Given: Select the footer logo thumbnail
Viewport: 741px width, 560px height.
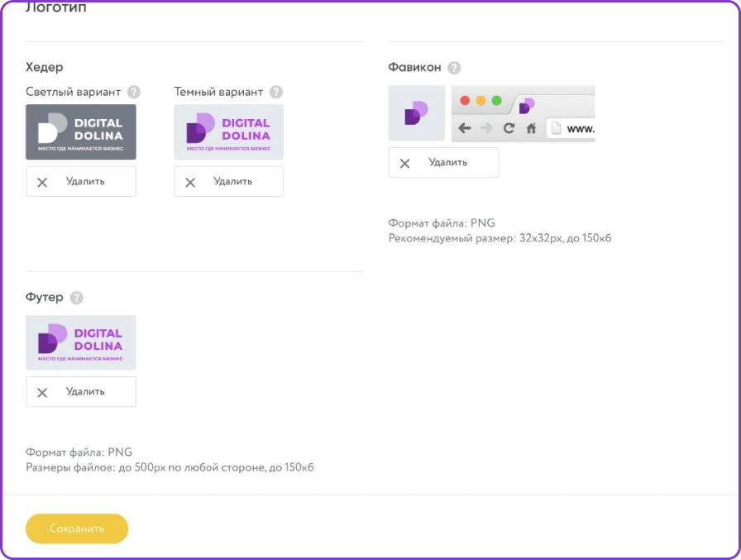Looking at the screenshot, I should point(81,342).
